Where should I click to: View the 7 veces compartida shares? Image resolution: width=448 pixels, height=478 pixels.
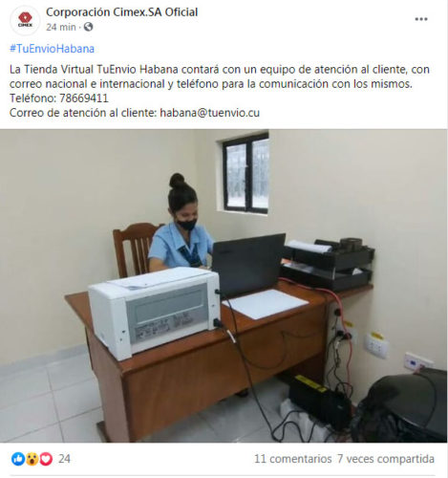[386, 459]
